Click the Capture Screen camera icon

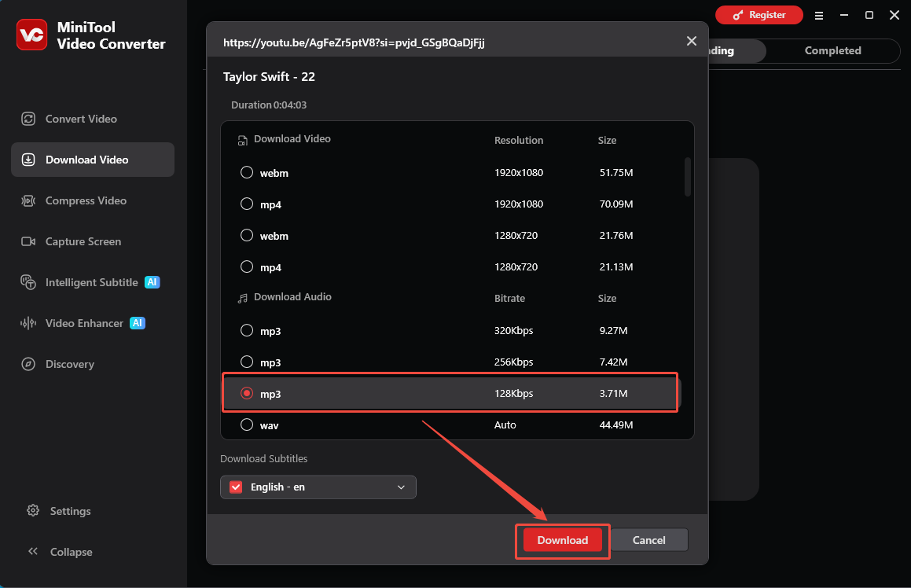[28, 241]
